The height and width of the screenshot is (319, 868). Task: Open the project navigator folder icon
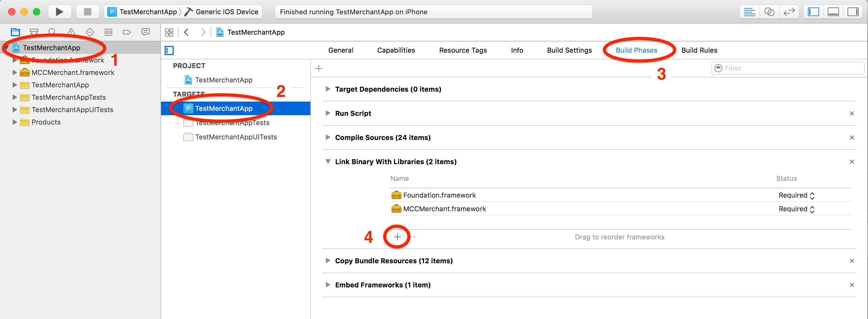tap(15, 32)
